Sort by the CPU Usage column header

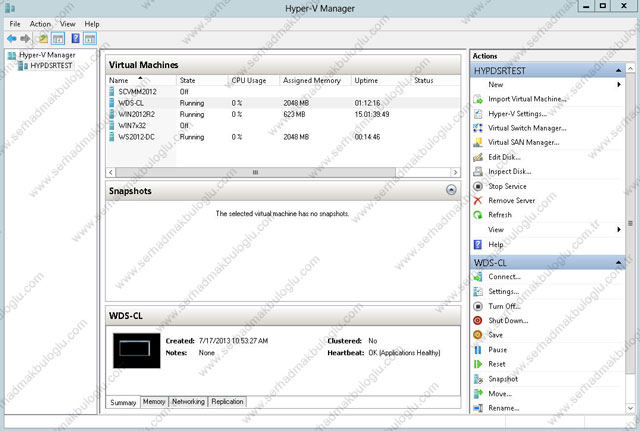pyautogui.click(x=253, y=80)
